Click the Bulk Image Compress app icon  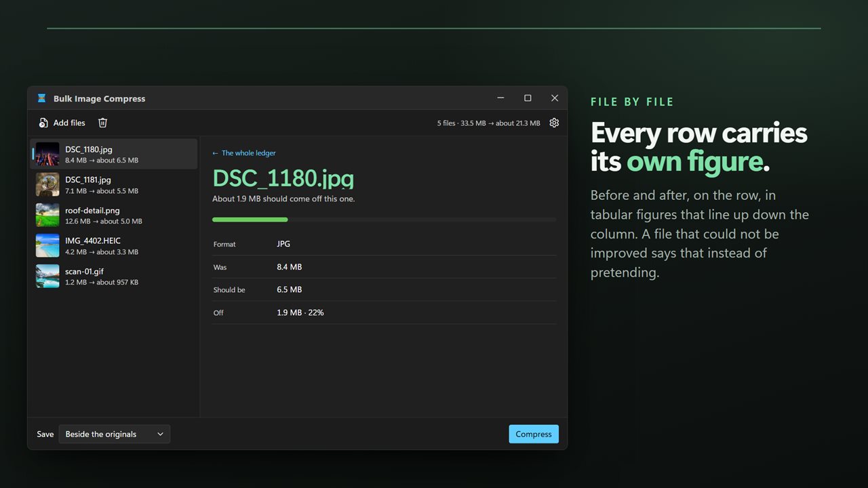[42, 98]
